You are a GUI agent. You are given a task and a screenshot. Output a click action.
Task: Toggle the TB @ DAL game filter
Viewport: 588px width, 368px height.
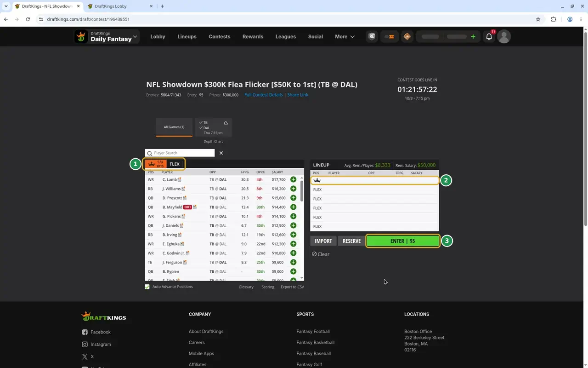pyautogui.click(x=214, y=127)
